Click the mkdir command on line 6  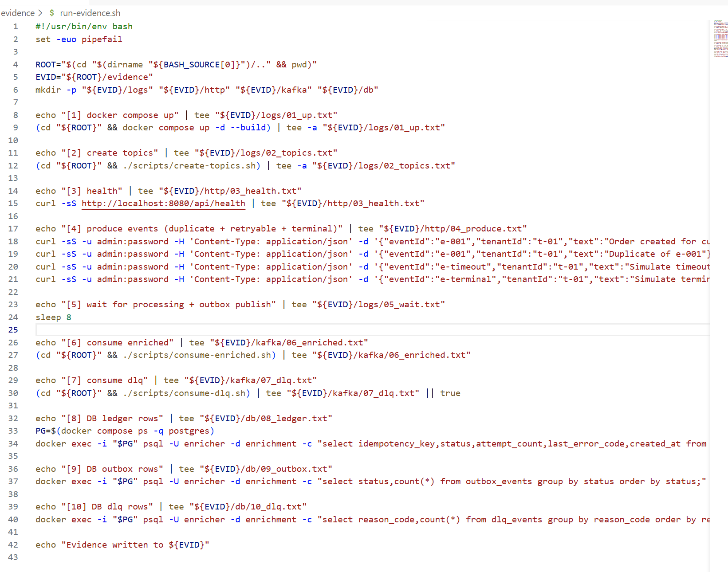point(48,90)
